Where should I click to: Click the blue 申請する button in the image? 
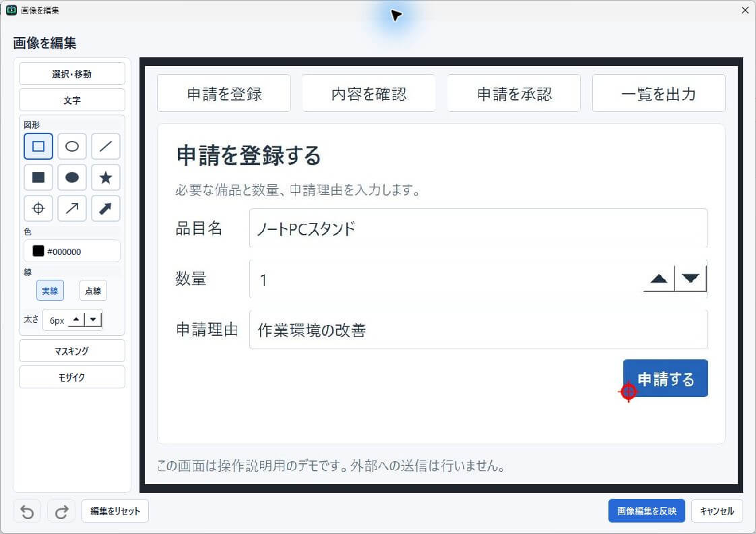[x=665, y=379]
